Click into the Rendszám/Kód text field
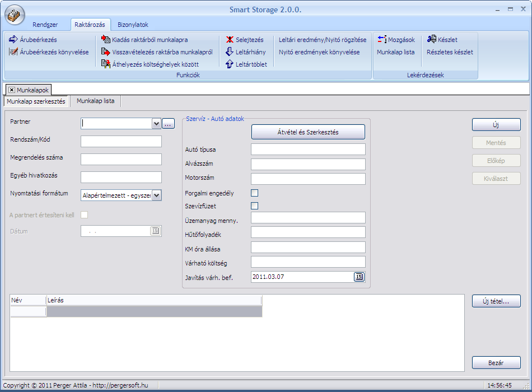The width and height of the screenshot is (532, 392). [121, 141]
